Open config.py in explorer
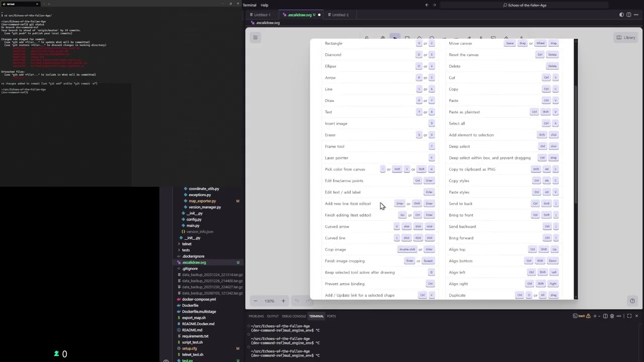The width and height of the screenshot is (644, 362). click(x=194, y=219)
